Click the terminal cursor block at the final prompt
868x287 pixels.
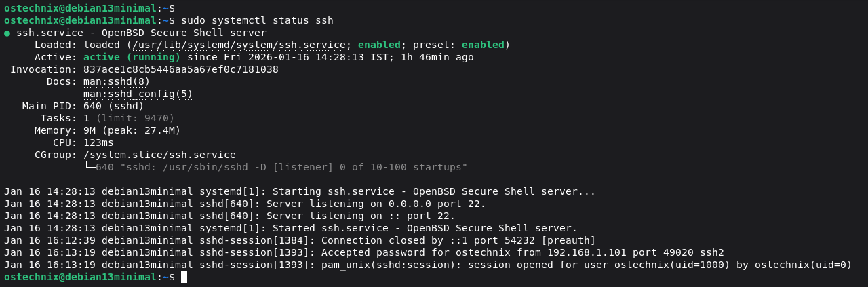point(184,277)
